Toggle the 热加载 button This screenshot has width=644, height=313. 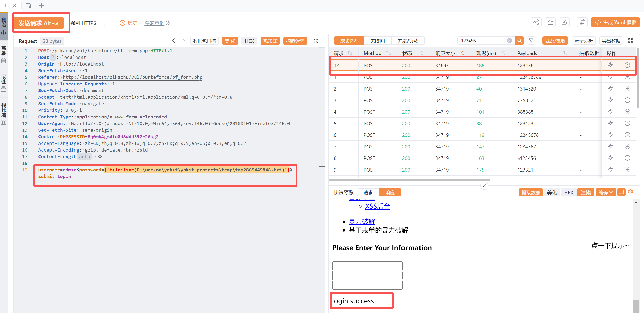tap(270, 41)
